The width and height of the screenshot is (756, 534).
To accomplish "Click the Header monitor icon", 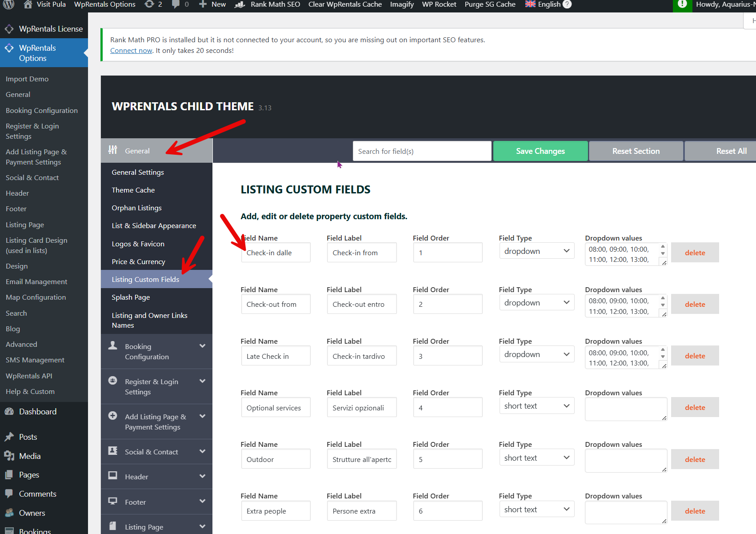I will (113, 475).
